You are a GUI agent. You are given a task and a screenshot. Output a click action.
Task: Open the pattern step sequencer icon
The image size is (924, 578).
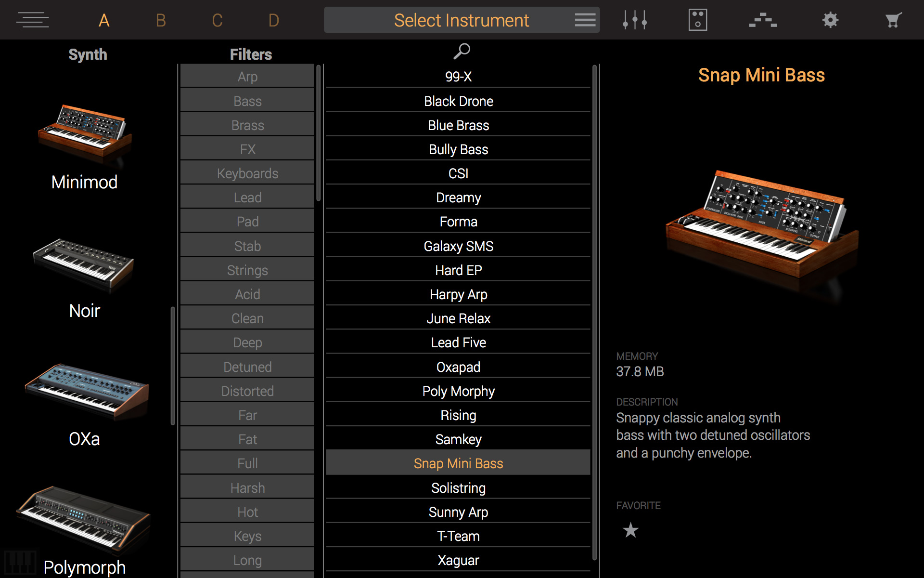click(x=763, y=20)
